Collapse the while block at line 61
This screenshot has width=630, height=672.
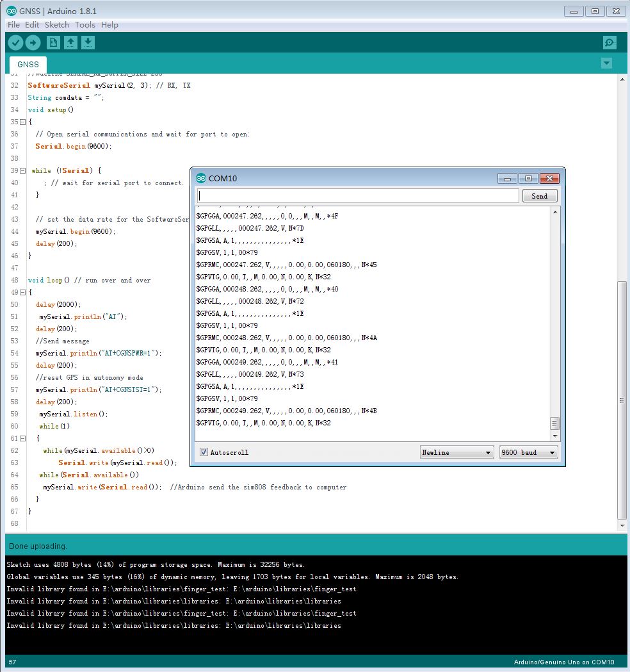(x=22, y=438)
